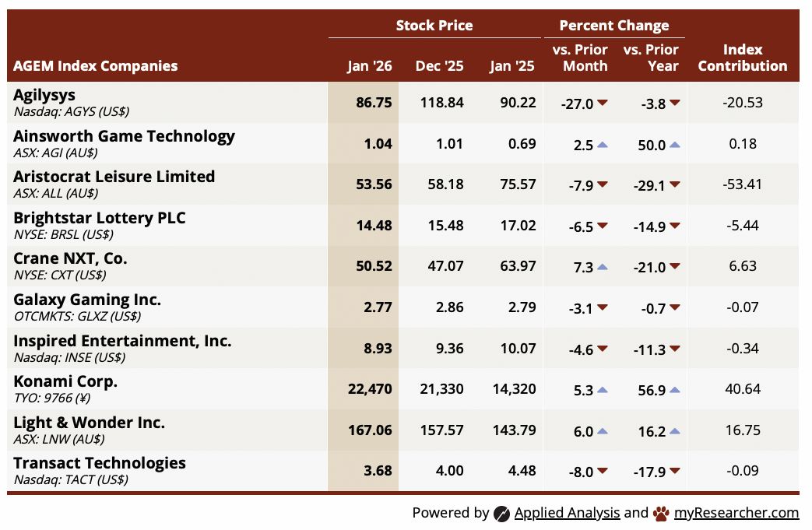Click Light & Wonder prior month up arrow
812x530 pixels.
(603, 431)
